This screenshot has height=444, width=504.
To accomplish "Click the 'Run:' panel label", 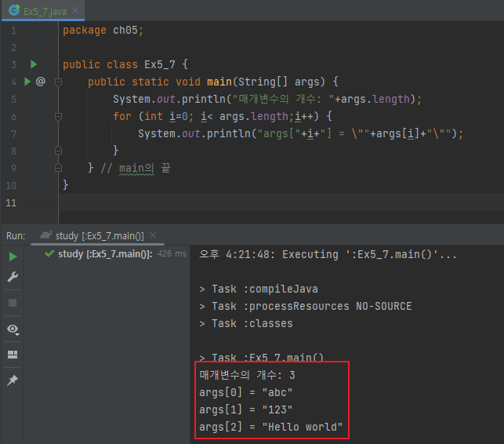I will coord(16,236).
